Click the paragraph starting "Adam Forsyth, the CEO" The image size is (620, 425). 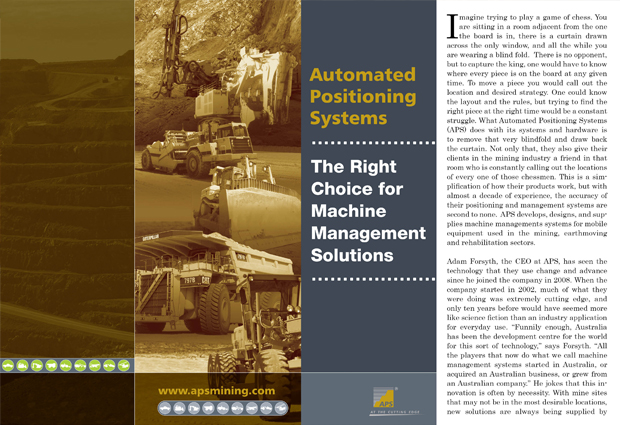[527, 336]
